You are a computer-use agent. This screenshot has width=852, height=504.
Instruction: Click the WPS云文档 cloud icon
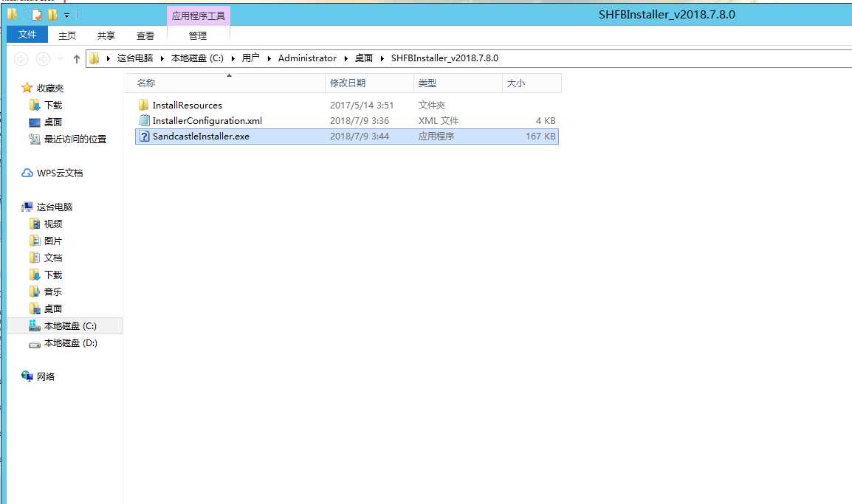pos(27,173)
